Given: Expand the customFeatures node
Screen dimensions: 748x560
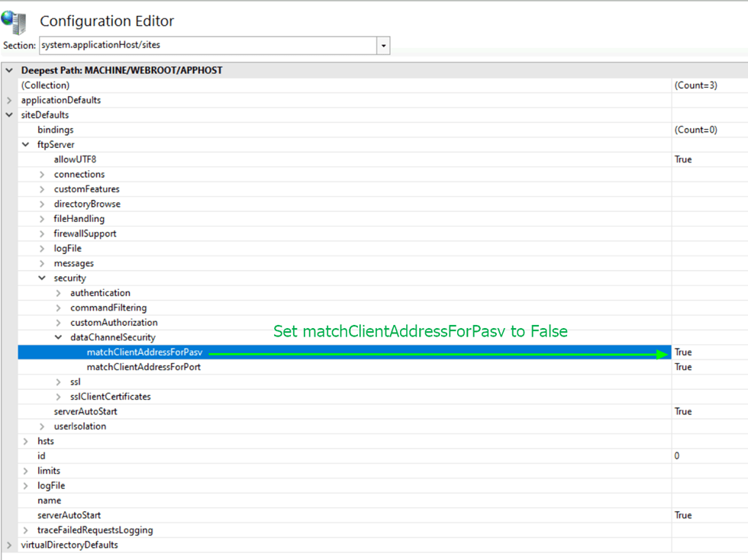Looking at the screenshot, I should (x=42, y=189).
